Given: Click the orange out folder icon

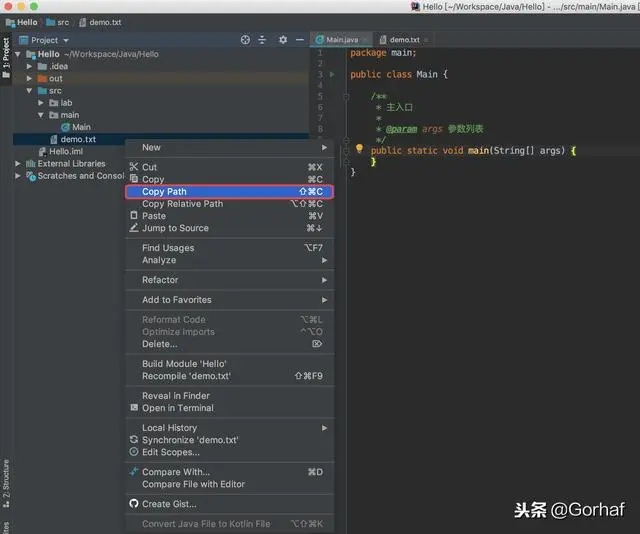Looking at the screenshot, I should (x=42, y=78).
